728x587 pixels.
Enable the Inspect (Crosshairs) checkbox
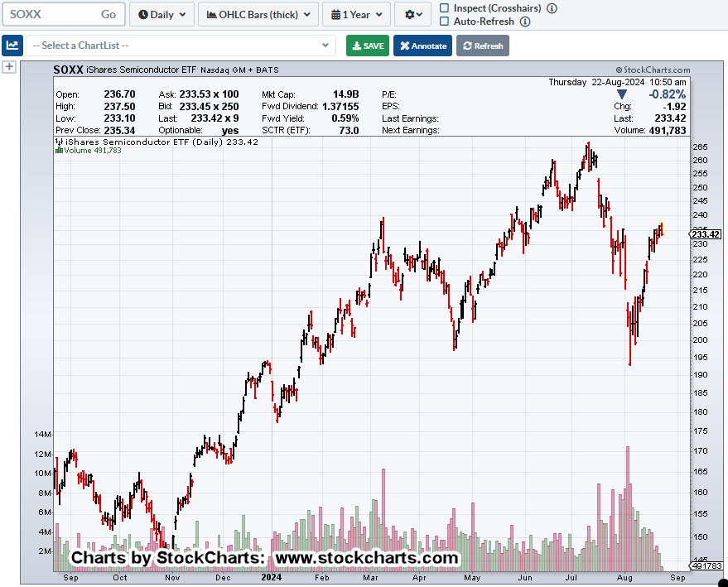[445, 8]
